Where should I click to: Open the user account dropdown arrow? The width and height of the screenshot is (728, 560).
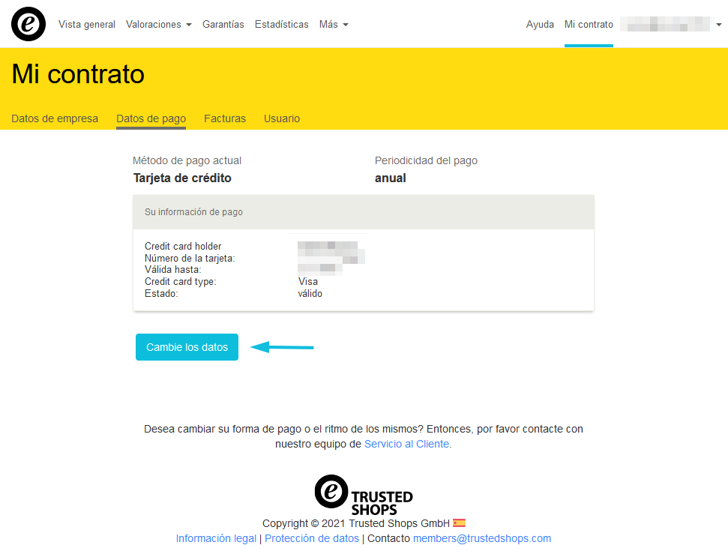tap(719, 25)
